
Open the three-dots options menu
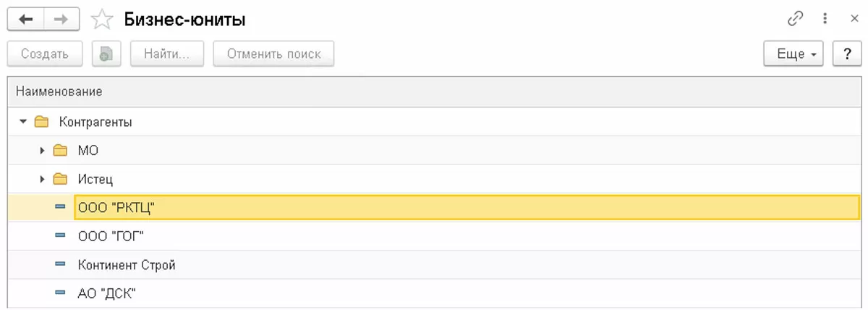pyautogui.click(x=825, y=20)
